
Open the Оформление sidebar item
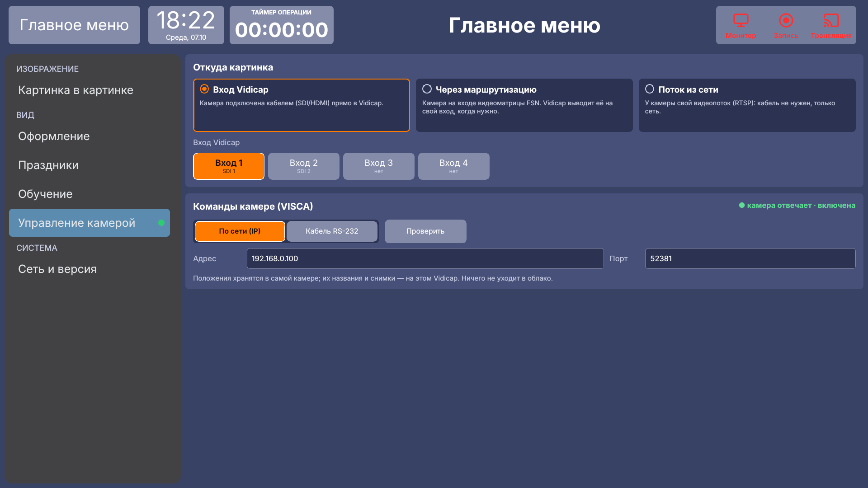point(90,136)
